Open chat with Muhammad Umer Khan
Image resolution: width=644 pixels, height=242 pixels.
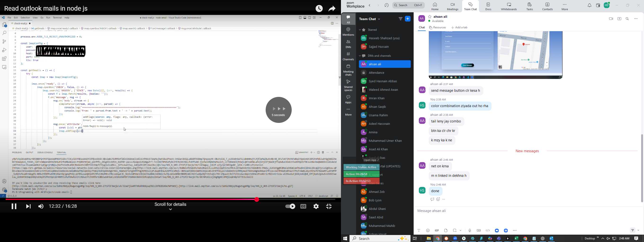click(x=385, y=141)
